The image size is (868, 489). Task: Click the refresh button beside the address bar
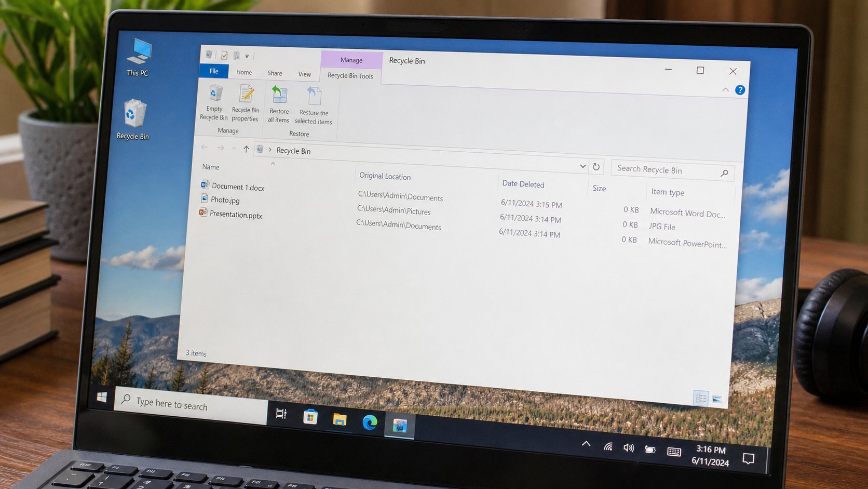(596, 167)
